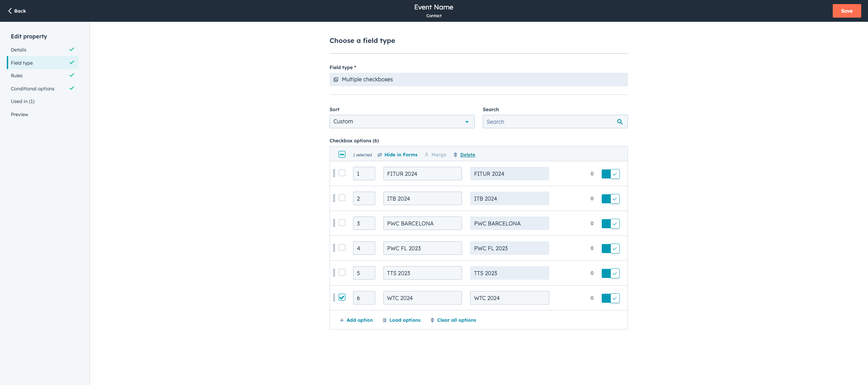Edit the PWC FL 2023 label field
Image resolution: width=868 pixels, height=385 pixels.
[x=422, y=248]
